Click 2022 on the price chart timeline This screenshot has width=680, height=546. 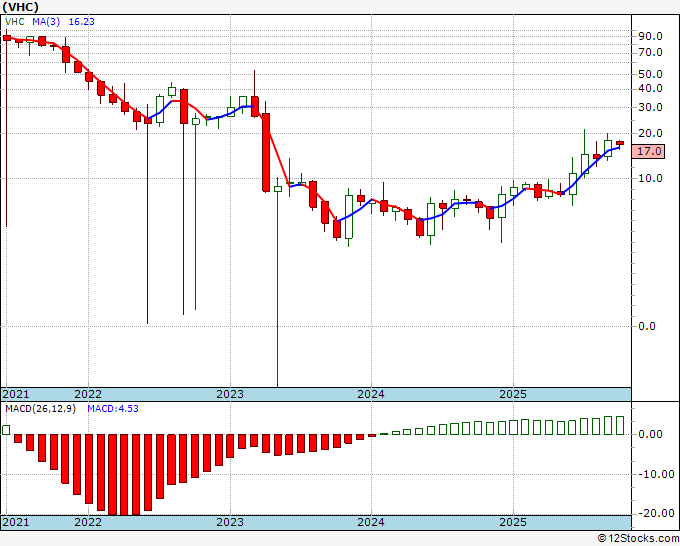(x=88, y=394)
